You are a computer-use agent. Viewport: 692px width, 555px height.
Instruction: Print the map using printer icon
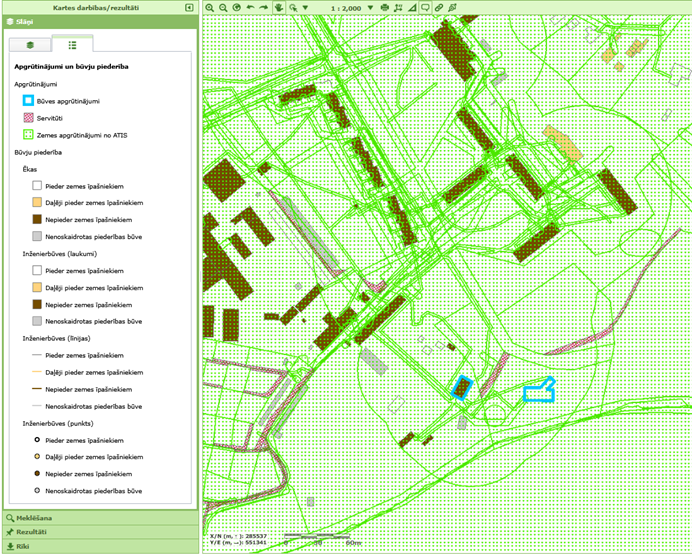385,7
